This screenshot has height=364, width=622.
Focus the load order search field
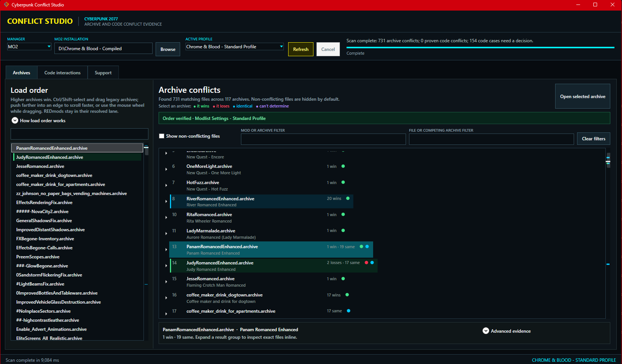tap(79, 134)
